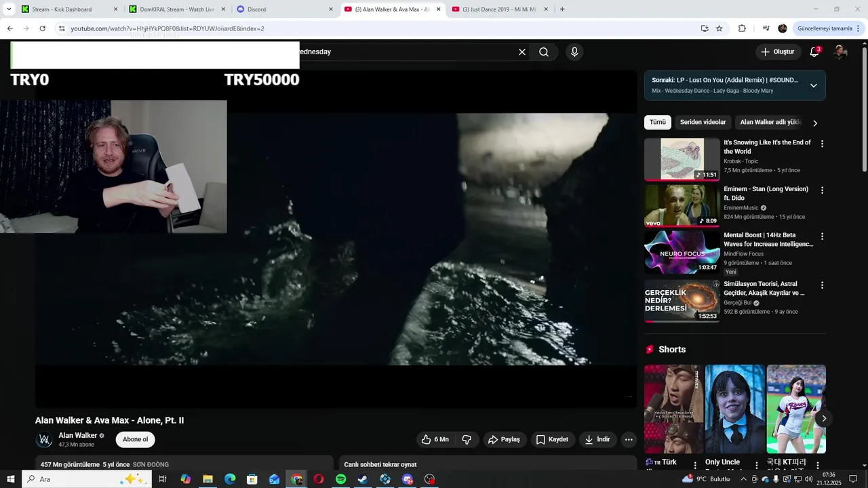Click install app icon in address bar
Image resolution: width=868 pixels, height=488 pixels.
[x=705, y=28]
